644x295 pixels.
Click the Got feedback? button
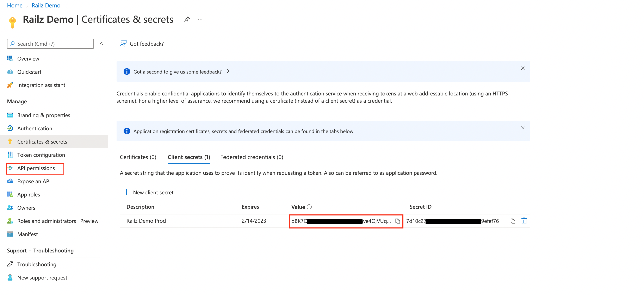click(142, 44)
